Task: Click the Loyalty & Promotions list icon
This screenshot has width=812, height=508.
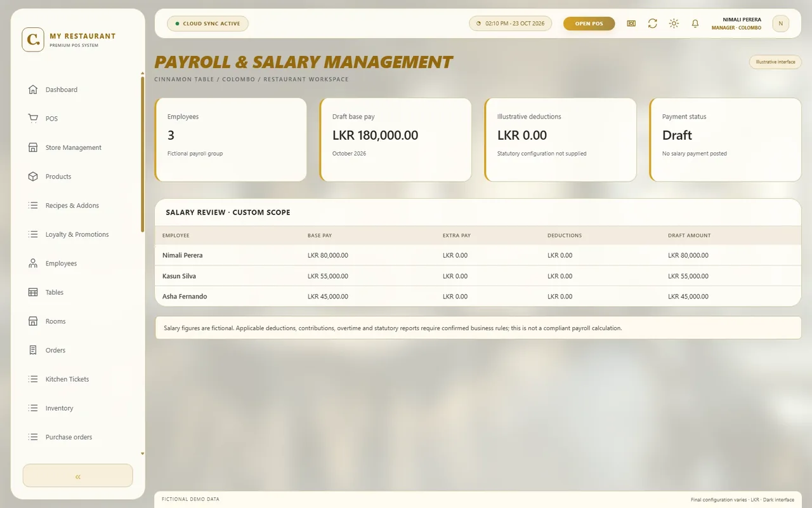Action: [x=33, y=234]
